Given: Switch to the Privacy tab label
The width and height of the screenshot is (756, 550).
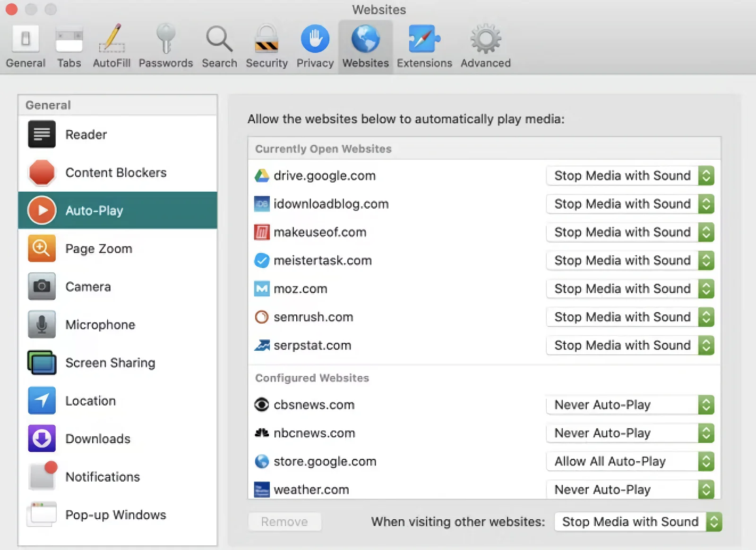Looking at the screenshot, I should [315, 63].
